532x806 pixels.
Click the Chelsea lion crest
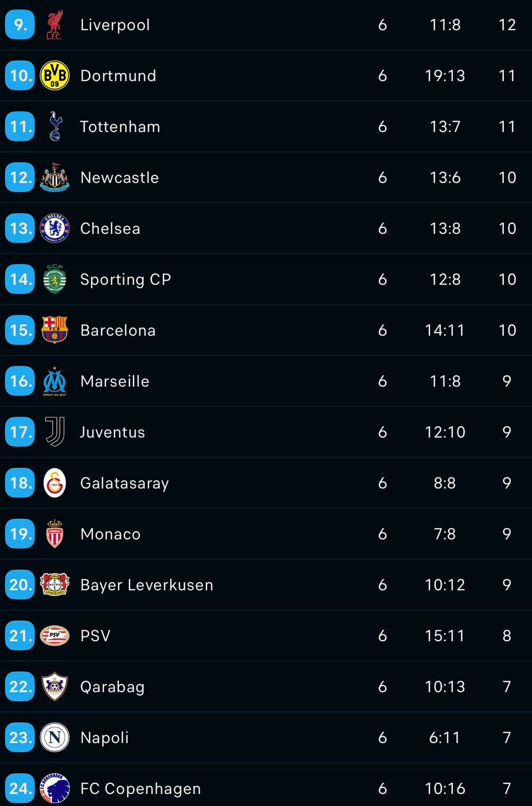(x=54, y=228)
